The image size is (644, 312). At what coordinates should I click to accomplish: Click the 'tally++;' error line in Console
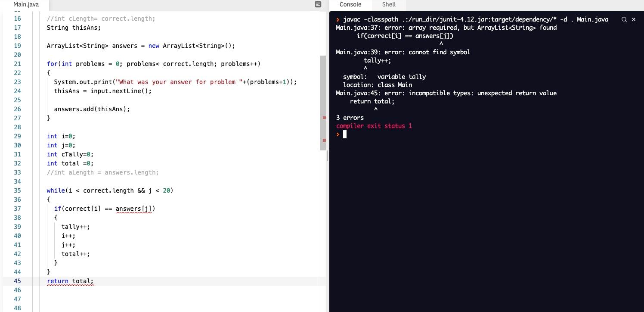pyautogui.click(x=377, y=60)
